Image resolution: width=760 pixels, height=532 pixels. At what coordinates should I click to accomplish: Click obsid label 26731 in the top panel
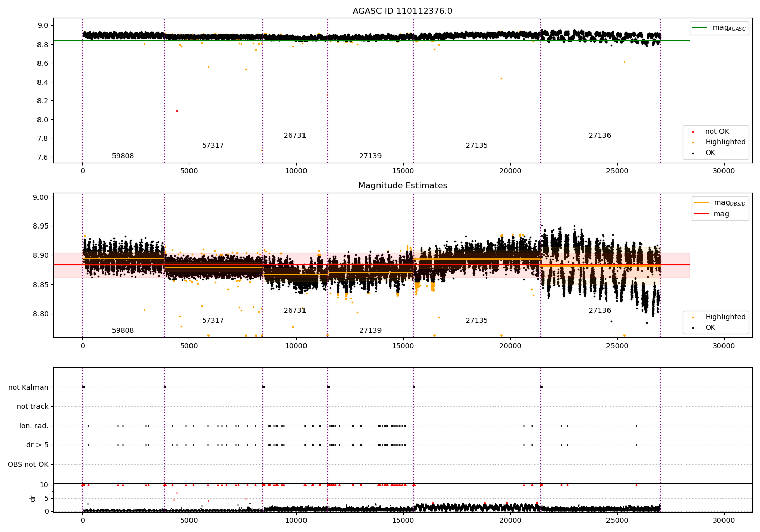(x=295, y=136)
